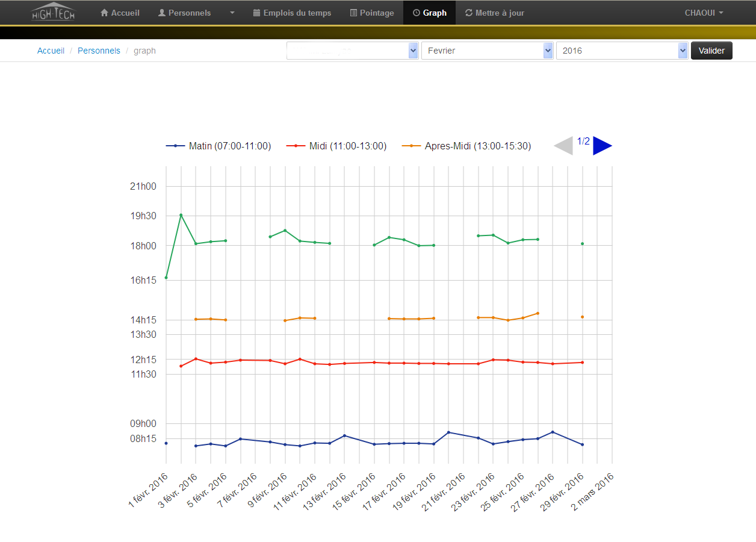Select the Graph tab in navbar
The width and height of the screenshot is (756, 542).
click(x=429, y=13)
